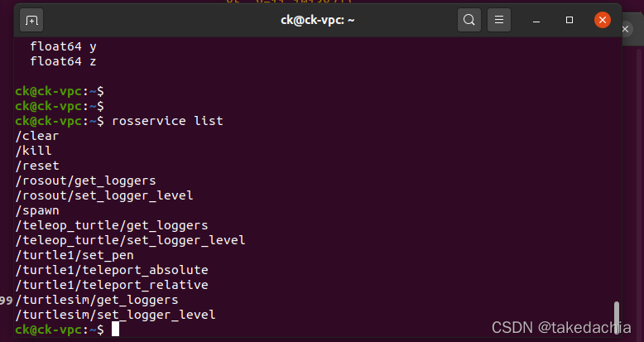Close the terminal window
644x342 pixels.
(603, 19)
